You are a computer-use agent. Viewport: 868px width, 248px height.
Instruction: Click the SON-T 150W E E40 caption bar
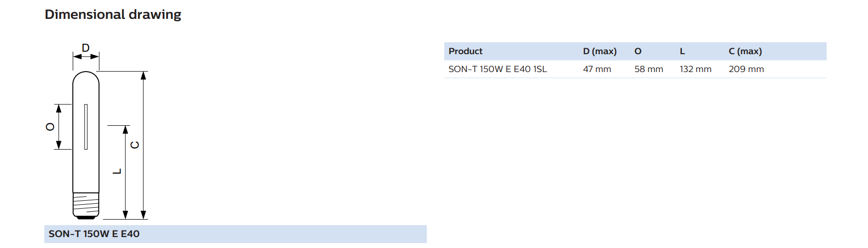[236, 234]
